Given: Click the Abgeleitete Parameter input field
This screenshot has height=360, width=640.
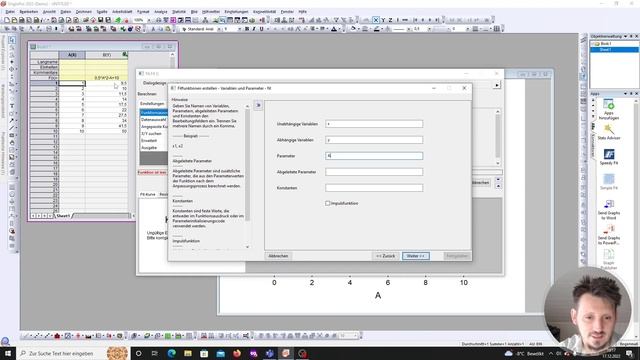Looking at the screenshot, I should coord(374,172).
